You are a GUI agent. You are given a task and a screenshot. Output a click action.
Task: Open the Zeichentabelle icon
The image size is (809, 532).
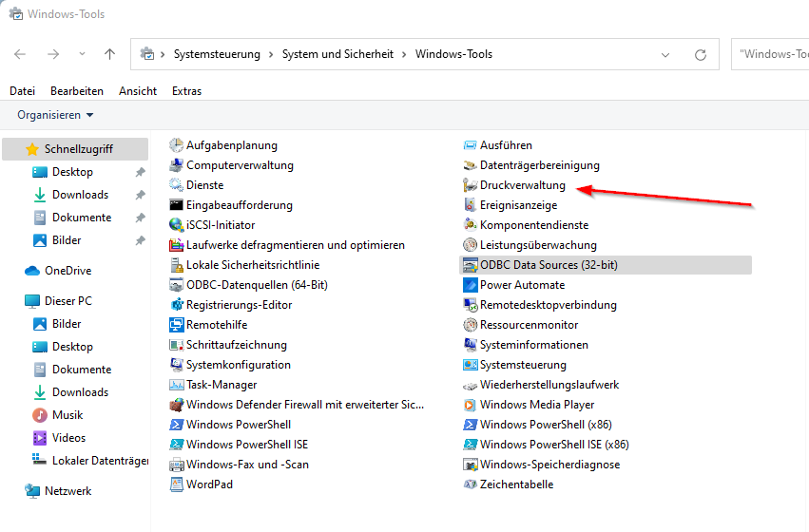point(470,484)
